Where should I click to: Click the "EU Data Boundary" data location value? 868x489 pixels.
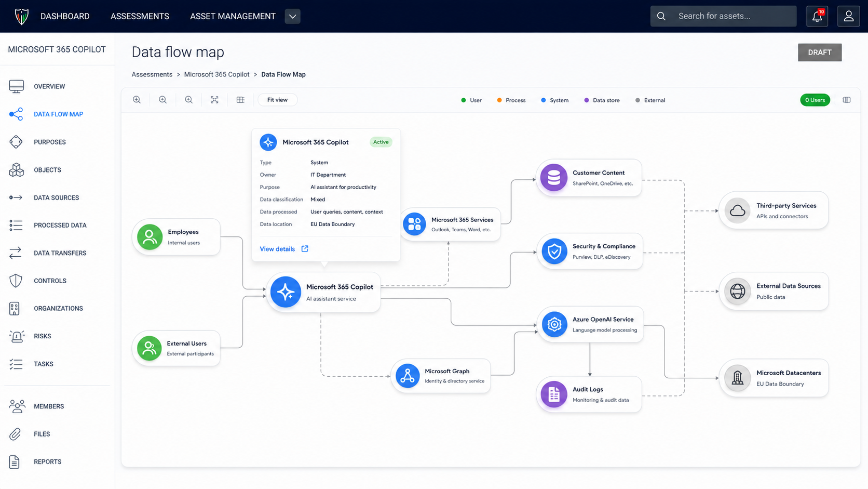pyautogui.click(x=333, y=224)
